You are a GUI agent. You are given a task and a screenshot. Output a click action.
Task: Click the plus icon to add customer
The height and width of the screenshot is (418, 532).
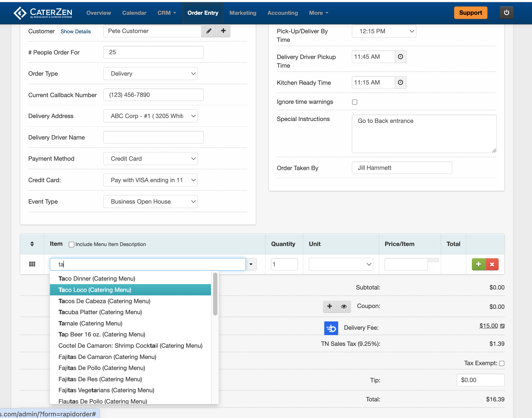pos(223,31)
